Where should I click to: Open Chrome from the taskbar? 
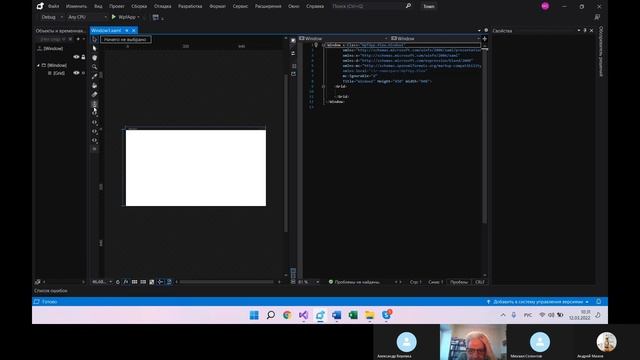pos(287,315)
